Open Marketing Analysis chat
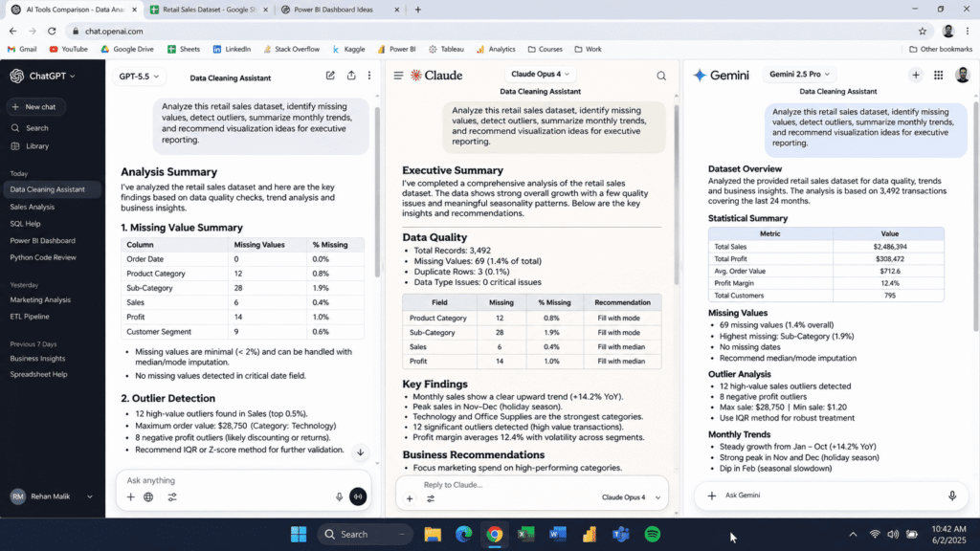 pos(40,299)
